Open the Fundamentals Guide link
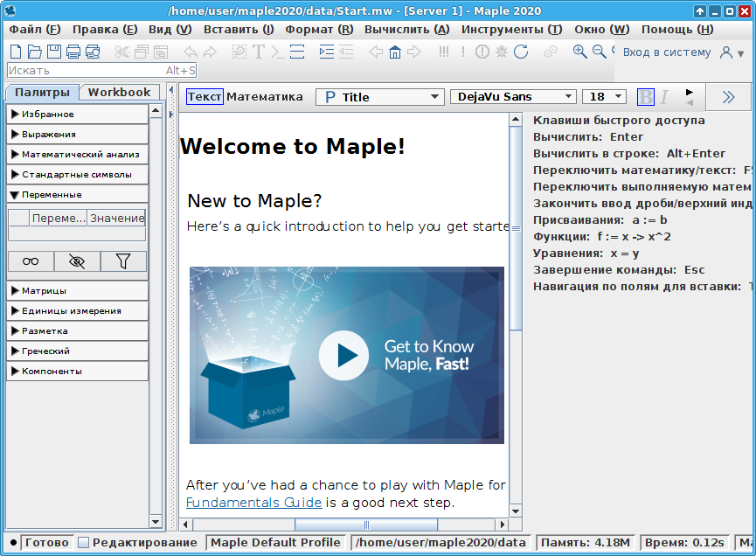This screenshot has height=556, width=756. pos(253,503)
